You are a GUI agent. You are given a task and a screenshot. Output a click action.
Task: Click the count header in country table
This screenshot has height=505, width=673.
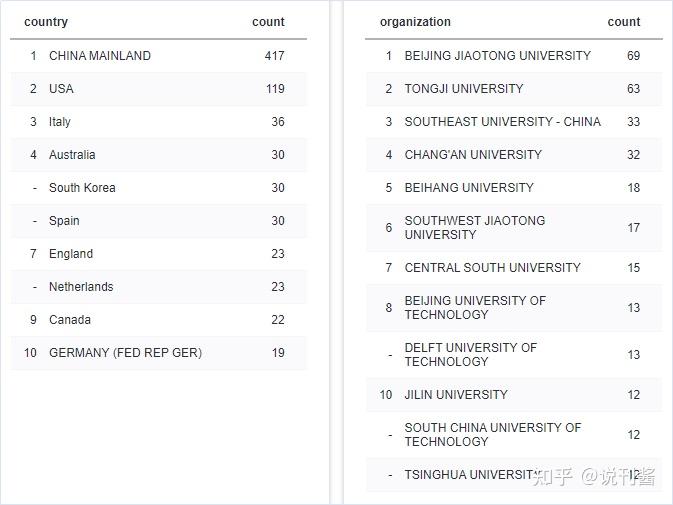click(x=268, y=22)
